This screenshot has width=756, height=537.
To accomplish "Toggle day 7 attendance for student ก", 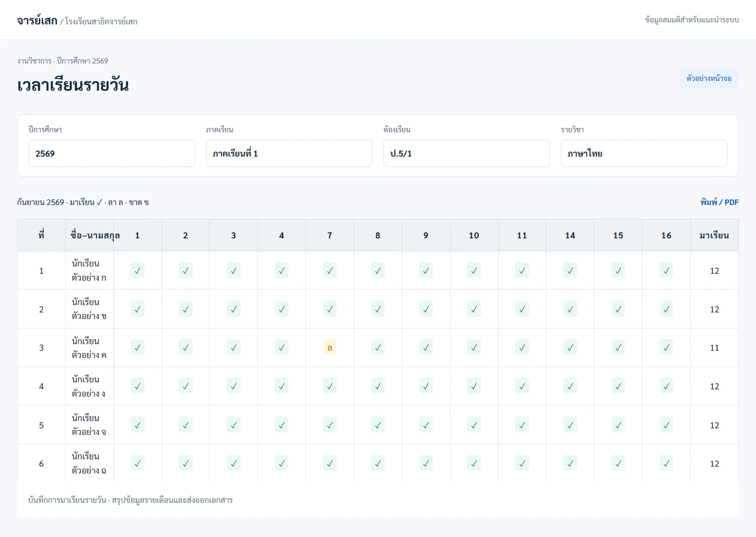I will point(330,271).
